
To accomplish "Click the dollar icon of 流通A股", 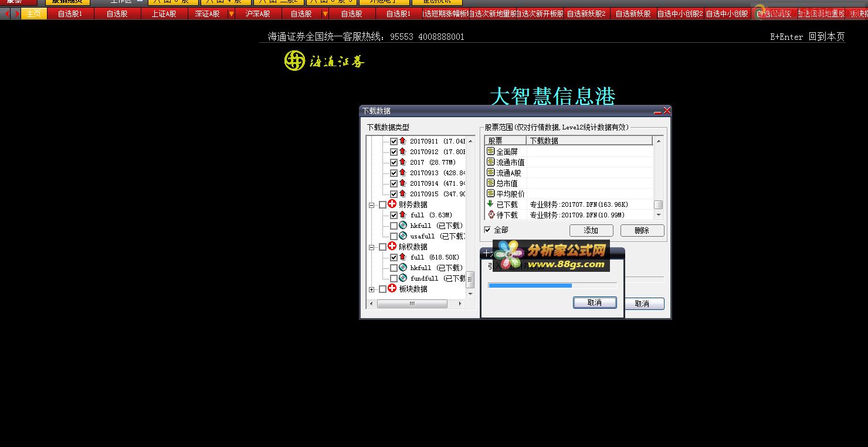I will coord(491,172).
